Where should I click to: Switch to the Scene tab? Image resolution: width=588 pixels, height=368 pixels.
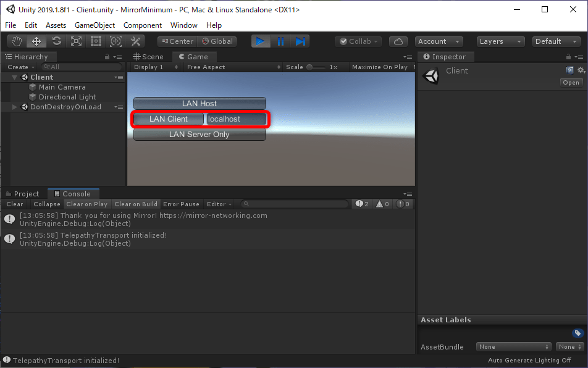pos(149,57)
